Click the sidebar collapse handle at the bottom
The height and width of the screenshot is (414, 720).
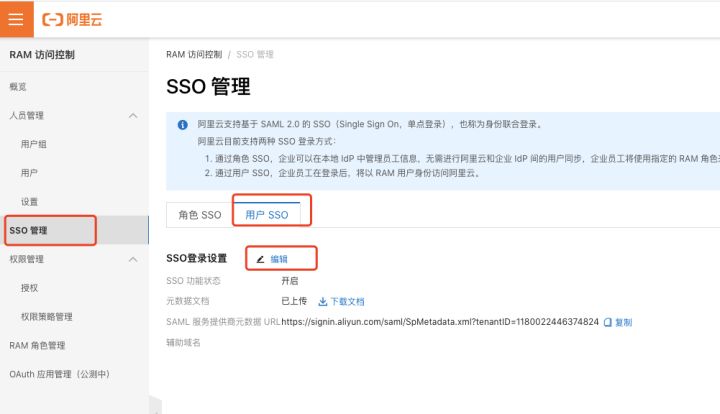coord(156,406)
